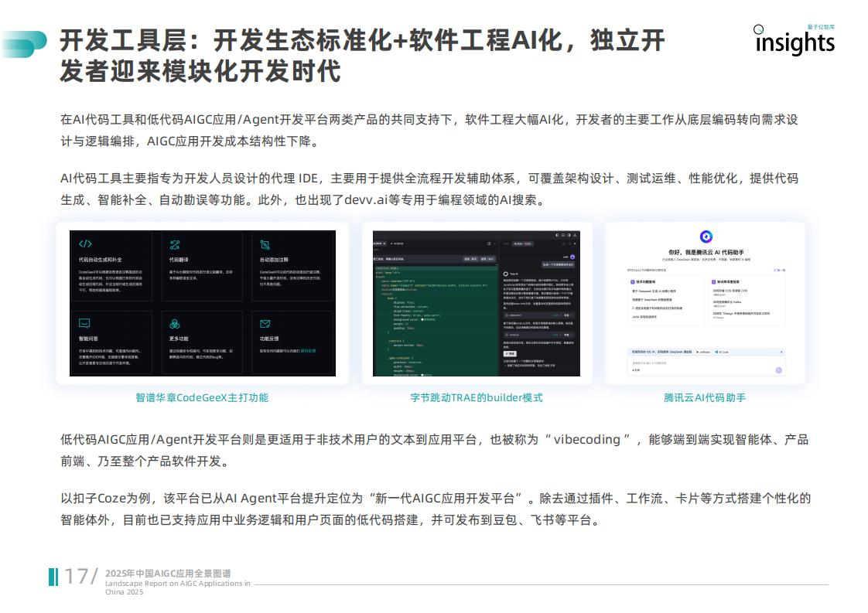This screenshot has width=868, height=613.
Task: Click the first user message bubble in the TRAE chat
Action: point(558,264)
